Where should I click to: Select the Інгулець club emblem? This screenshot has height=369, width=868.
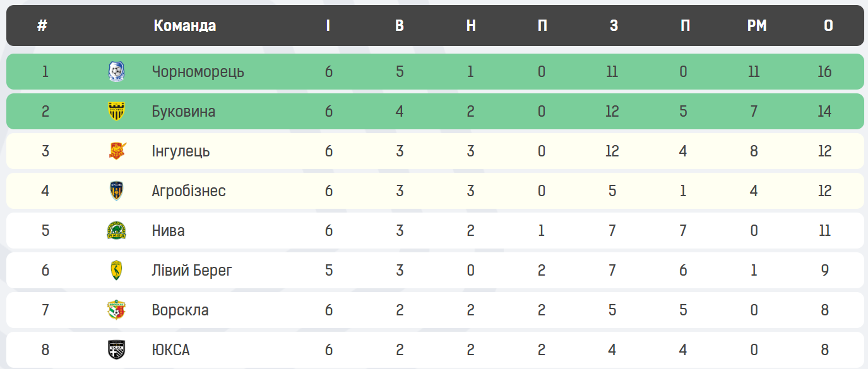tap(116, 151)
